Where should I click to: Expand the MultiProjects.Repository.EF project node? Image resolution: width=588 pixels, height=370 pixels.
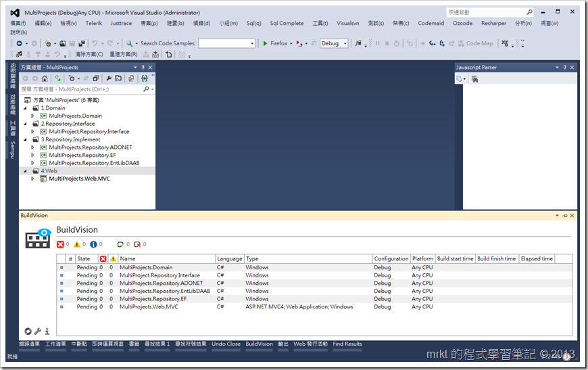[32, 156]
